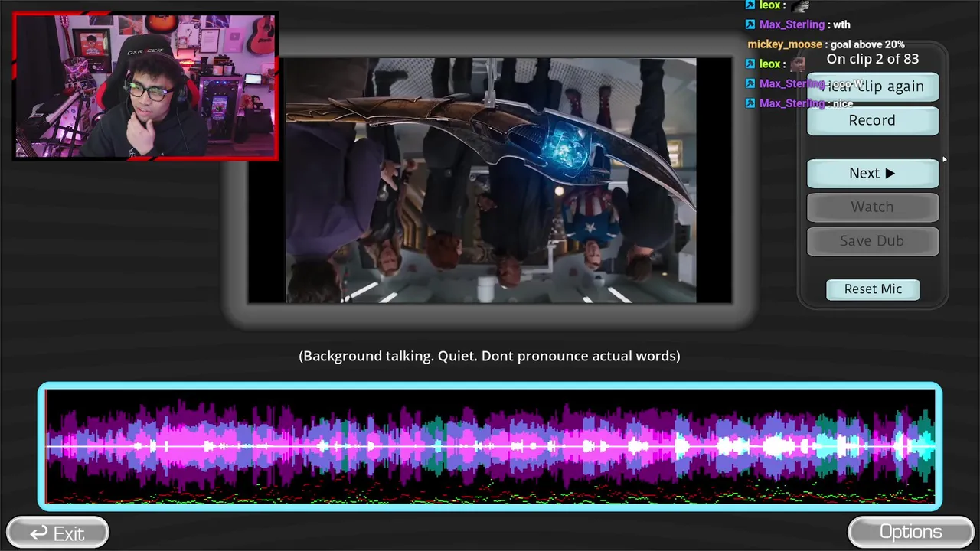Click the upside-down movie clip preview
This screenshot has height=551, width=980.
point(491,181)
